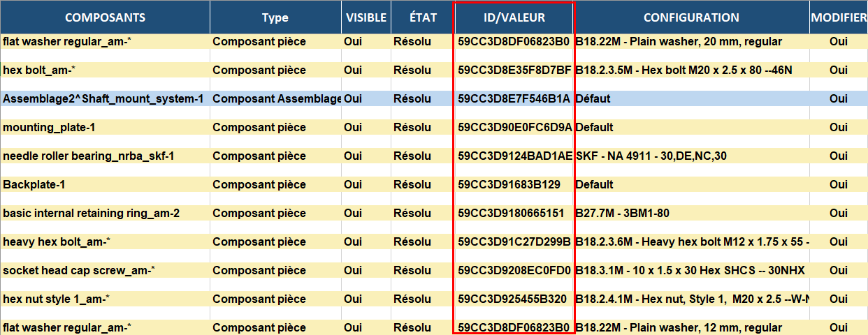Select the Assemblage2^Shaft_mount_system-1 component row
868x335 pixels.
click(103, 99)
